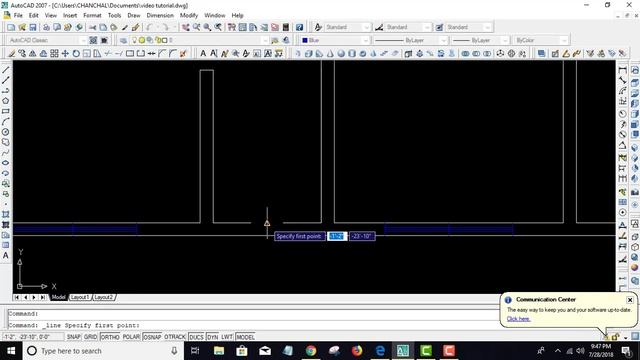The width and height of the screenshot is (640, 360).
Task: Click the Match Properties brush icon
Action: 136,27
